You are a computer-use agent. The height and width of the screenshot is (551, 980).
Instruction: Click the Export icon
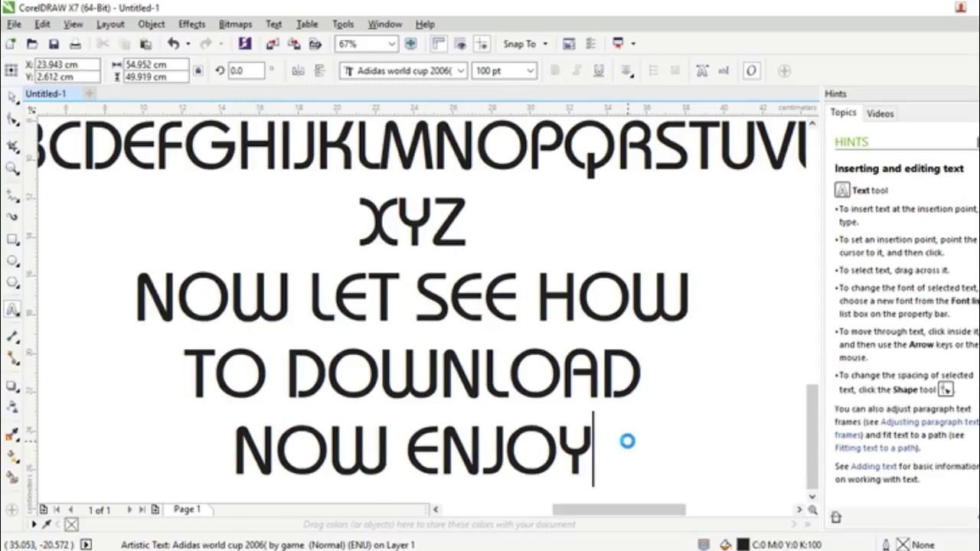click(x=294, y=44)
